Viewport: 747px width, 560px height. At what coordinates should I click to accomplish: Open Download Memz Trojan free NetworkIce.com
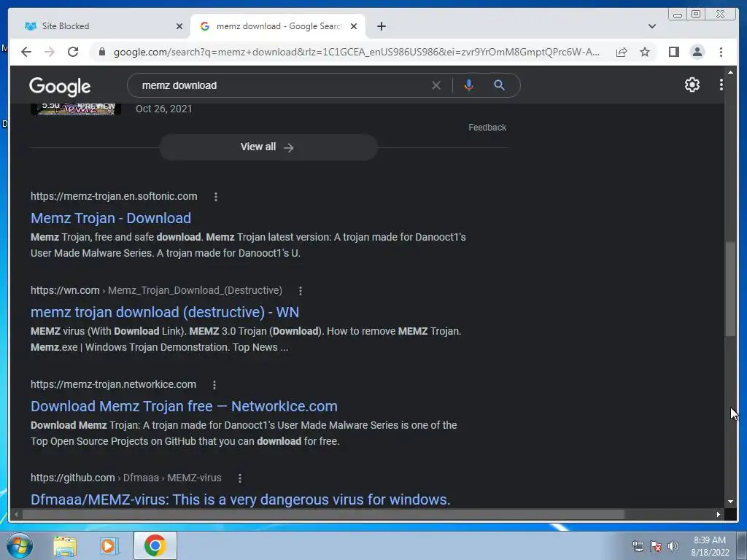coord(184,406)
